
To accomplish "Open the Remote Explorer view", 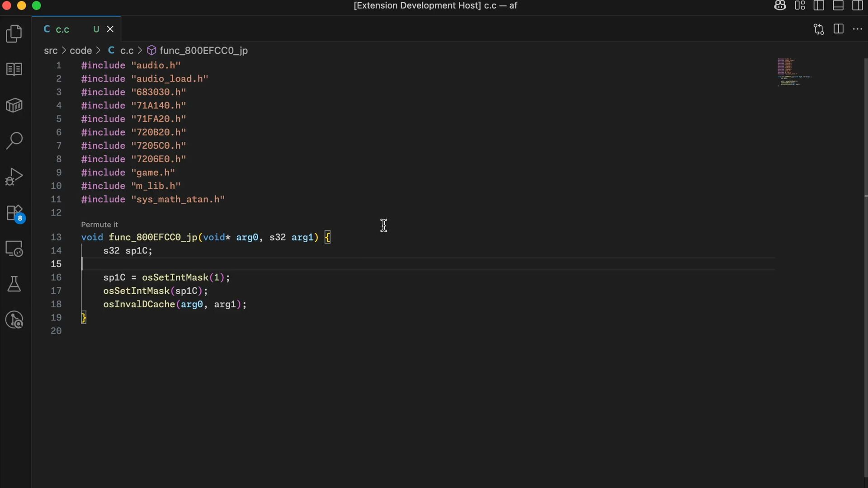I will pos(14,249).
